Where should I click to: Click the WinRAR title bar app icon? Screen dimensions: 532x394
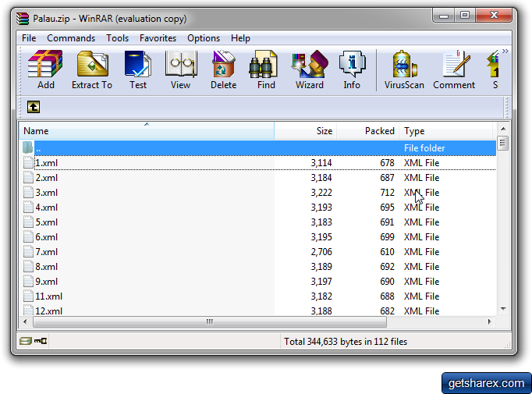tap(23, 18)
